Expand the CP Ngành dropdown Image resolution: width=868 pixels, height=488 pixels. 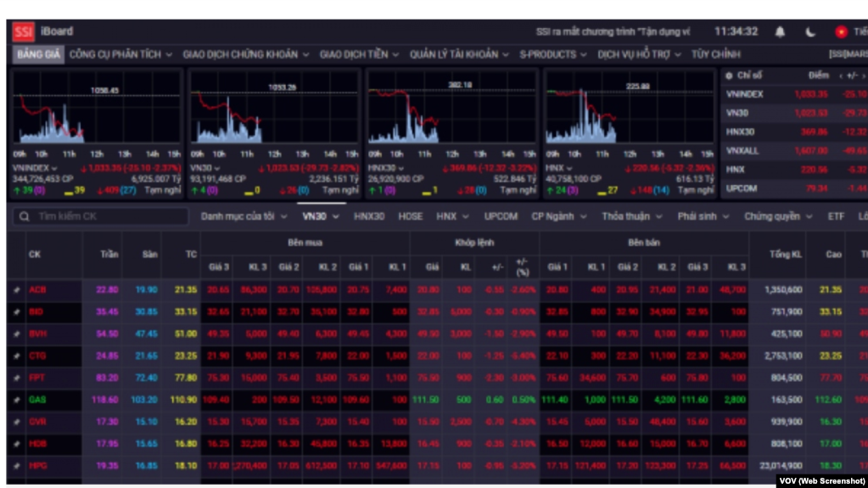tap(558, 216)
